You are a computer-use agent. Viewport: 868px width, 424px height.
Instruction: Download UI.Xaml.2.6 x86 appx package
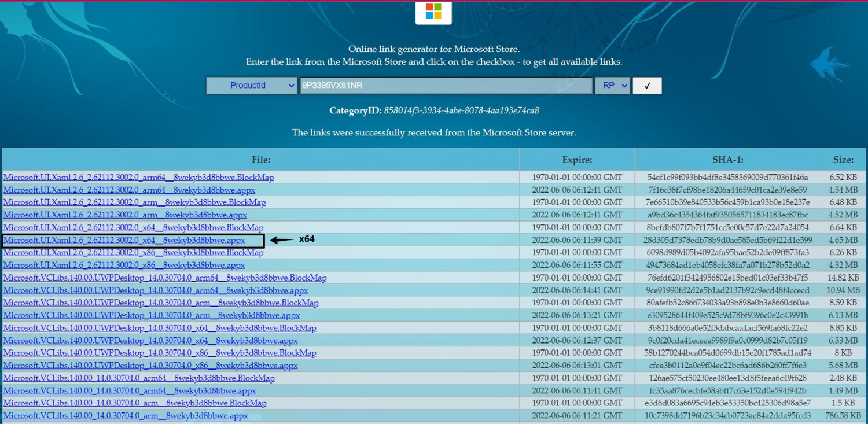(x=124, y=265)
